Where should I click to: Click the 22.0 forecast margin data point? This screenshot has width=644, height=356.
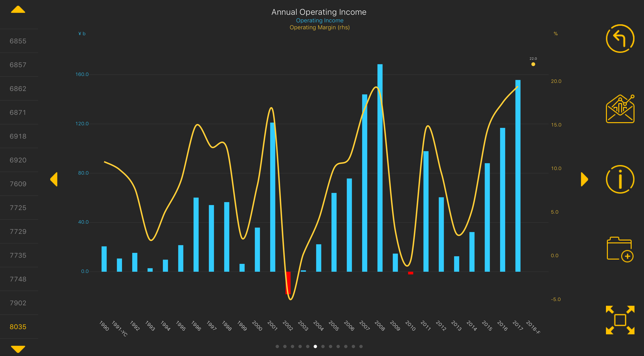[x=533, y=64]
